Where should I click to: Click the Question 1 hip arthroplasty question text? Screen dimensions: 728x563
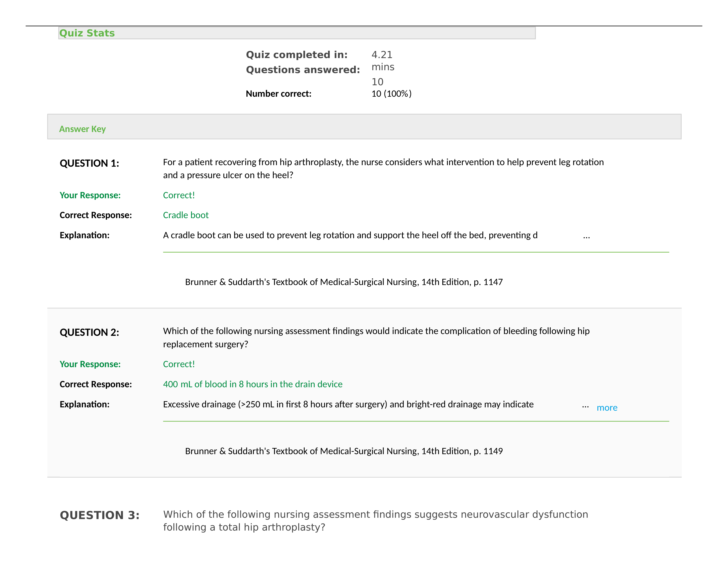[x=383, y=168]
